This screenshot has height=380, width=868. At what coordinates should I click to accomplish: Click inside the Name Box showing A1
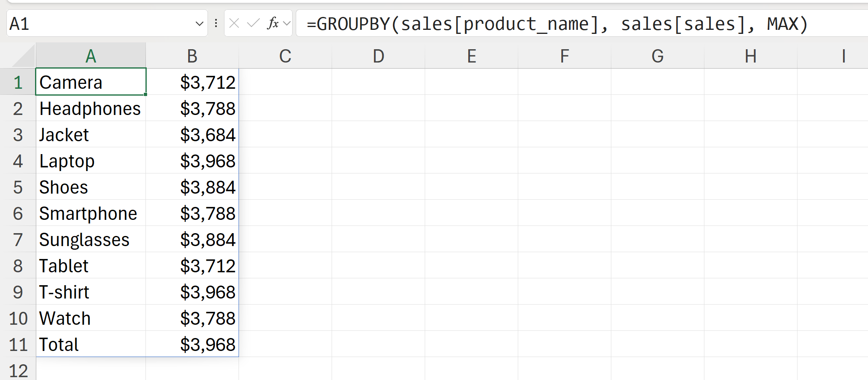click(101, 24)
